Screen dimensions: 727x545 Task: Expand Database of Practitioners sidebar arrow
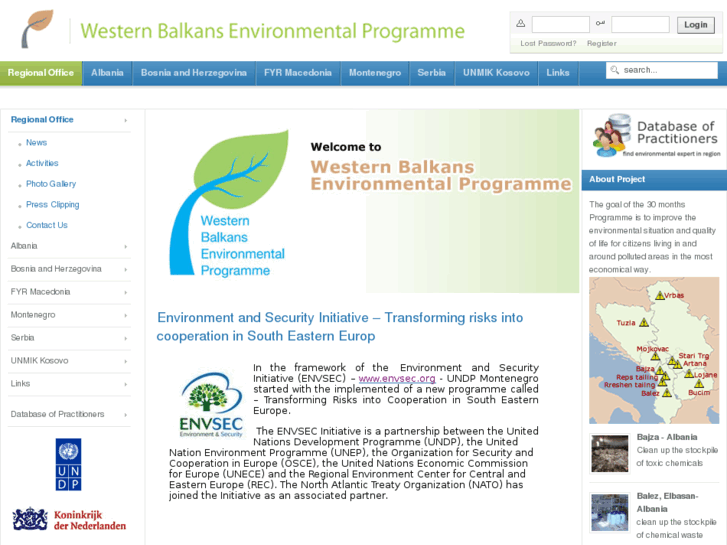(x=126, y=415)
